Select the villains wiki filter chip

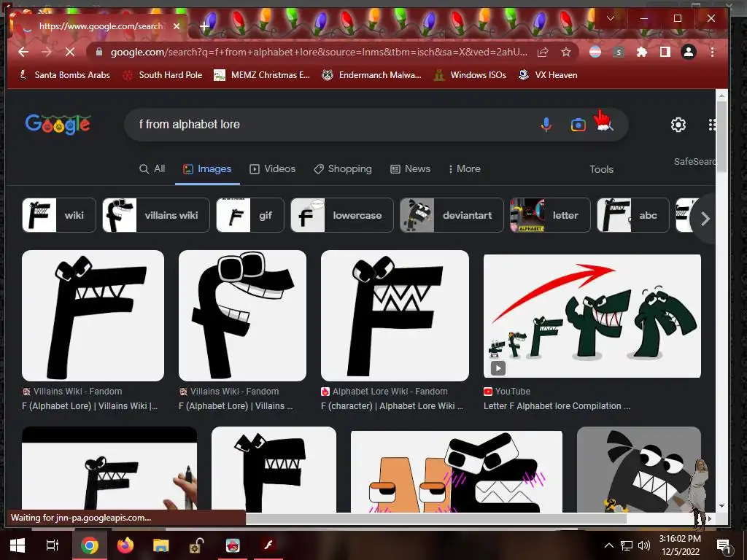[156, 215]
